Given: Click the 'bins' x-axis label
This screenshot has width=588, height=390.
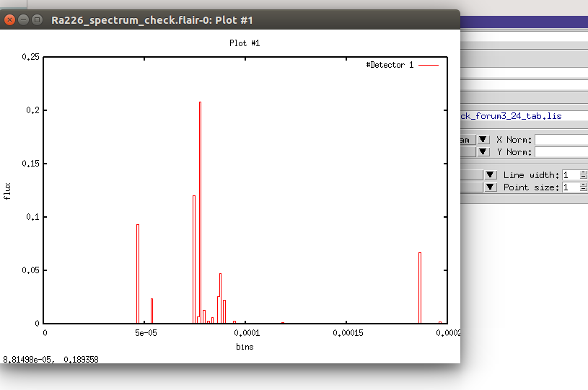Looking at the screenshot, I should point(245,347).
